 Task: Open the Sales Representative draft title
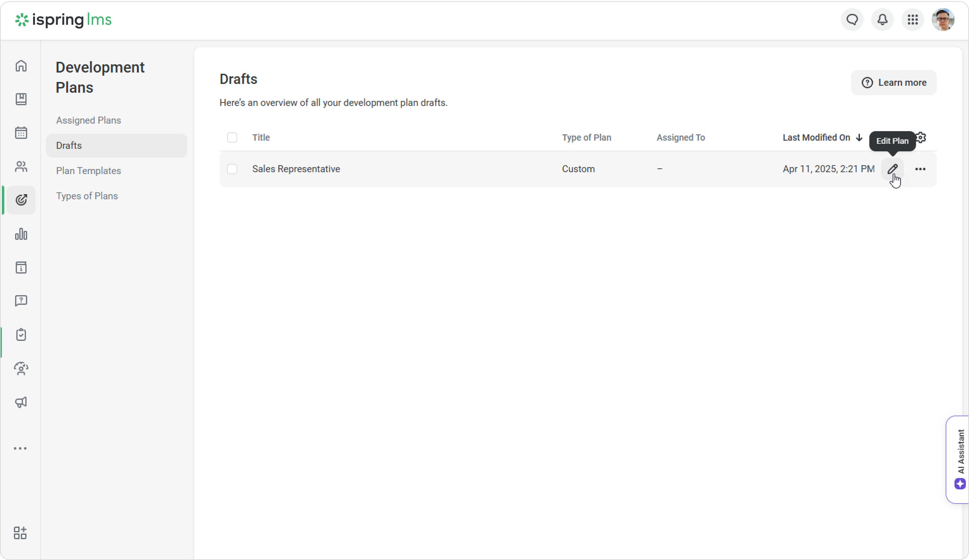pos(296,169)
